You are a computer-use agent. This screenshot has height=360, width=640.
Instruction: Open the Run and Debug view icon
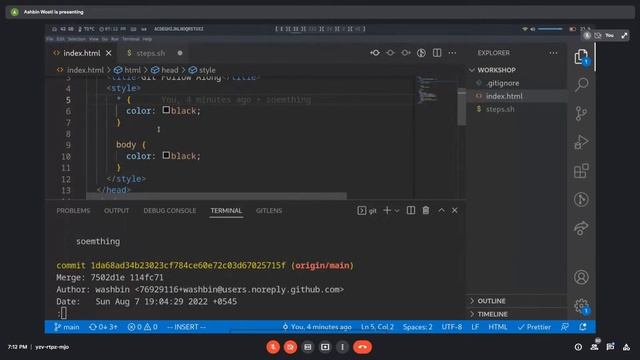(581, 142)
